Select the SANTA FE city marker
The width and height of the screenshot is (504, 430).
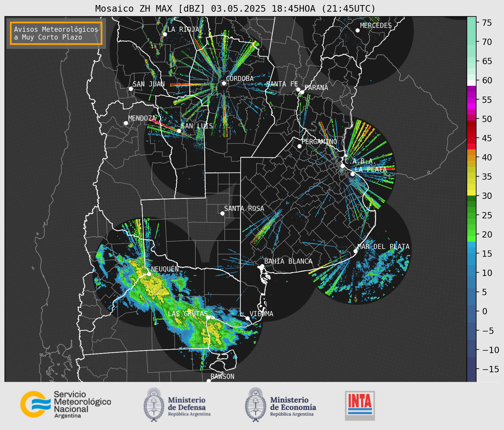click(x=298, y=89)
